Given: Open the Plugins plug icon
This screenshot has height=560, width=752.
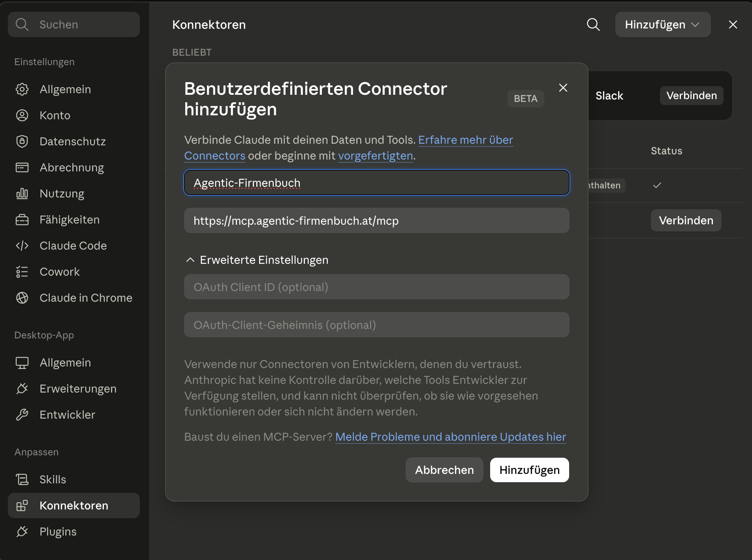Looking at the screenshot, I should [x=22, y=532].
